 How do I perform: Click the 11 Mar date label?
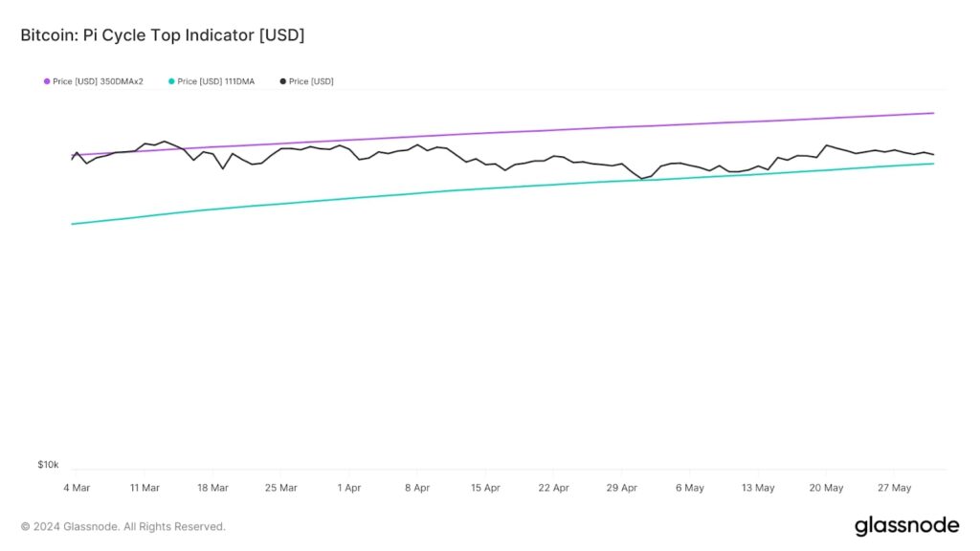(x=145, y=488)
